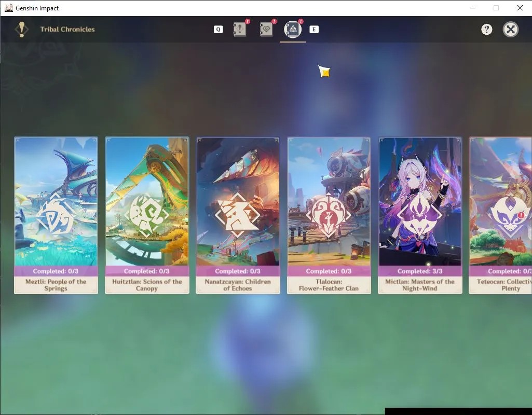The image size is (532, 415).
Task: Open Nanatzcayan: Children of Echoes card
Action: [238, 215]
